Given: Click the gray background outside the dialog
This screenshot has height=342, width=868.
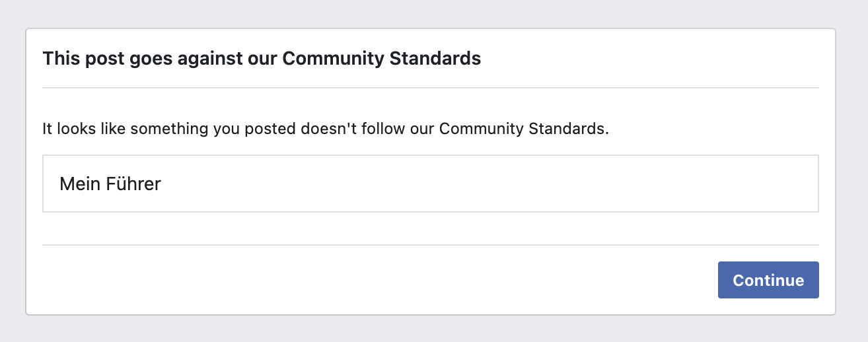Looking at the screenshot, I should click(x=433, y=329).
